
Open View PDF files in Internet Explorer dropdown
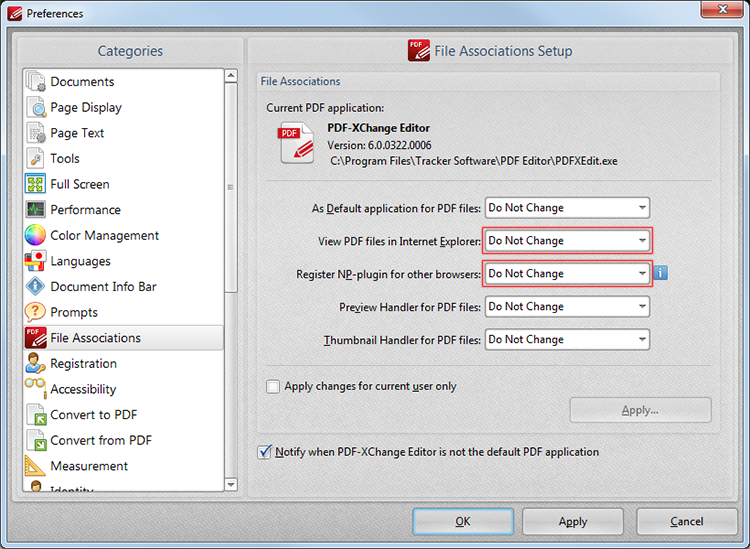567,241
